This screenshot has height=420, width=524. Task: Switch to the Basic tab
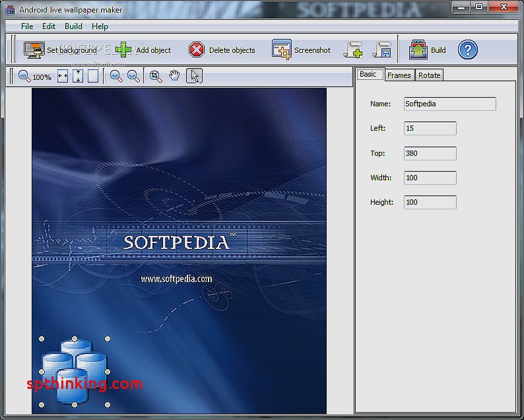[370, 74]
